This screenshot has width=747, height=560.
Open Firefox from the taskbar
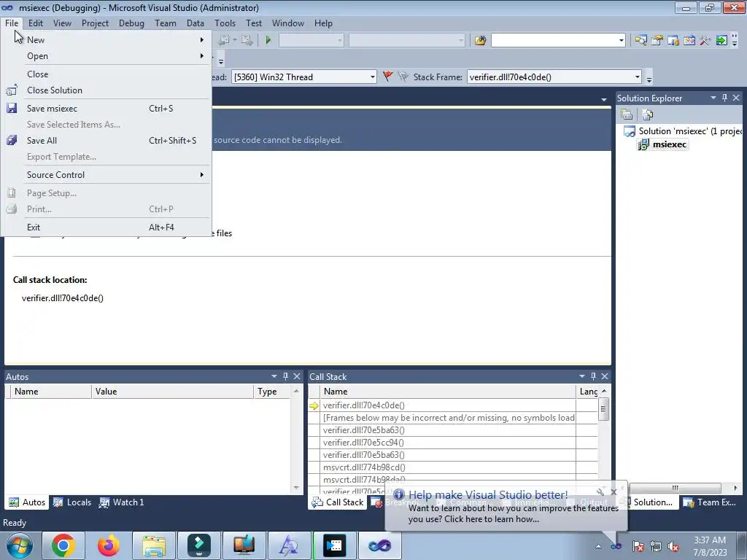pyautogui.click(x=109, y=545)
